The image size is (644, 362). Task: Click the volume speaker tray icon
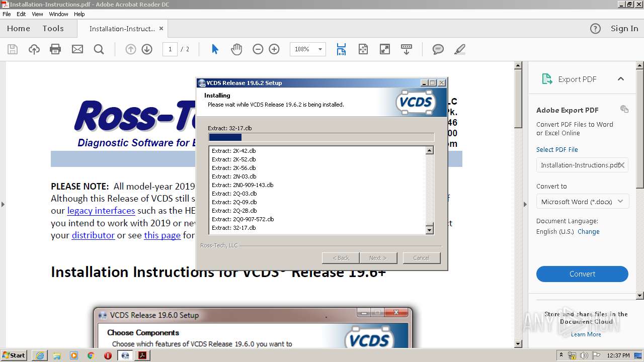[x=584, y=355]
